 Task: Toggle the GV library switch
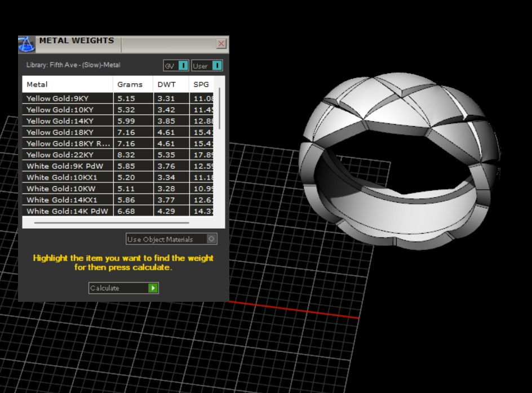tap(176, 65)
